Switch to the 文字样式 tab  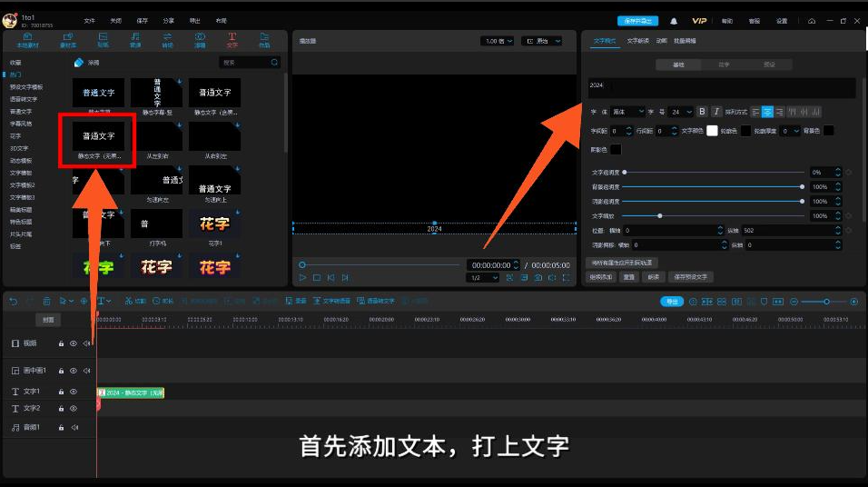coord(605,41)
